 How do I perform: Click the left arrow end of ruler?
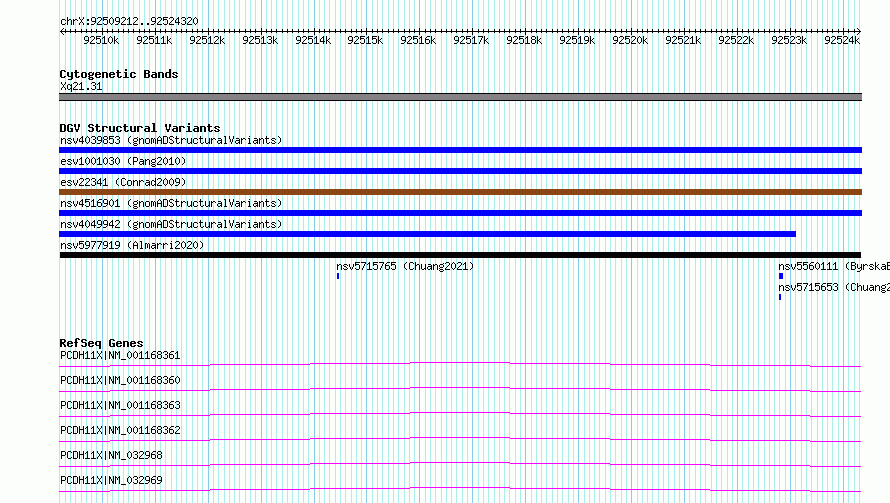coord(62,31)
